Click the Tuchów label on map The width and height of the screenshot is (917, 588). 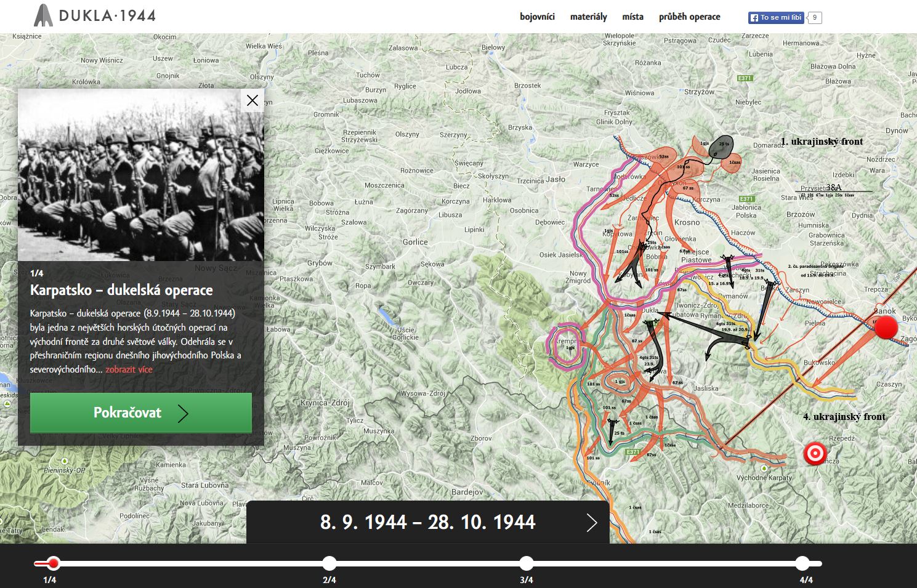click(x=368, y=75)
